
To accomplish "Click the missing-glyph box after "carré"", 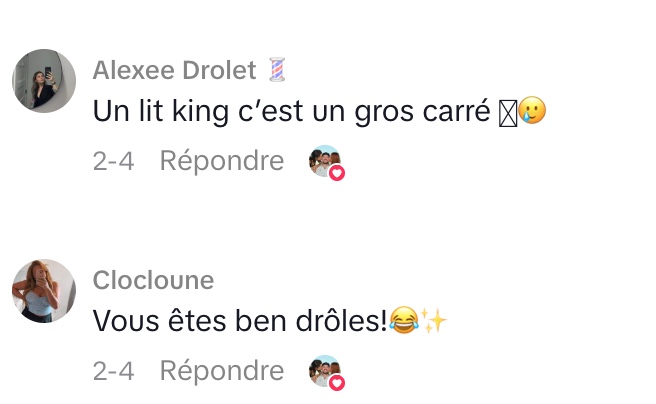I will [508, 112].
